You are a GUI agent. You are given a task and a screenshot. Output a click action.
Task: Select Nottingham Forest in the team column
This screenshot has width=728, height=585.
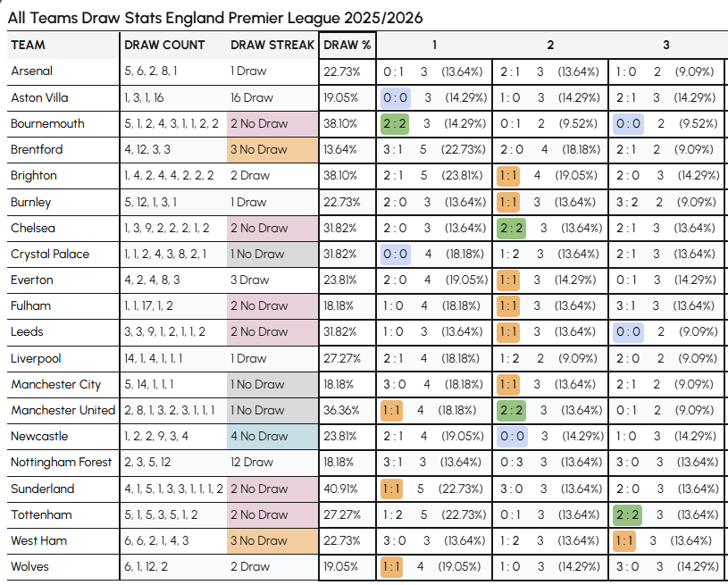pos(61,462)
